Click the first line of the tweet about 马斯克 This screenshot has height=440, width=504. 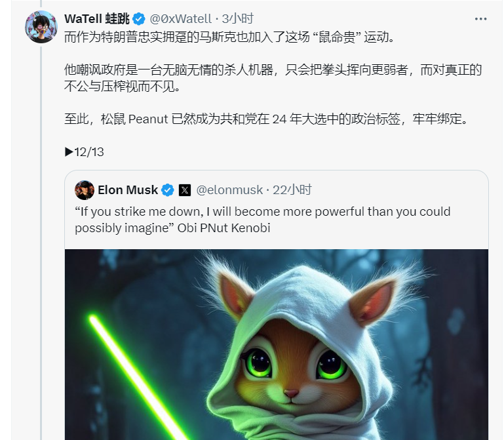[229, 37]
